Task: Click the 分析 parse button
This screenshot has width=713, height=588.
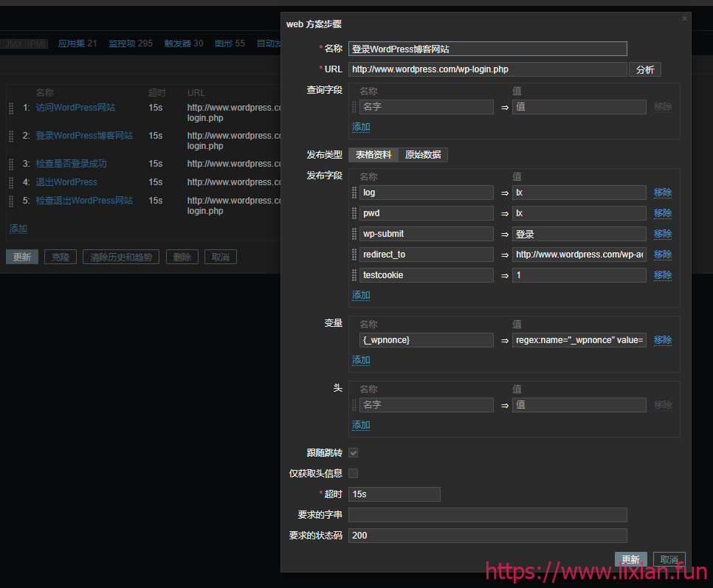Action: (645, 69)
